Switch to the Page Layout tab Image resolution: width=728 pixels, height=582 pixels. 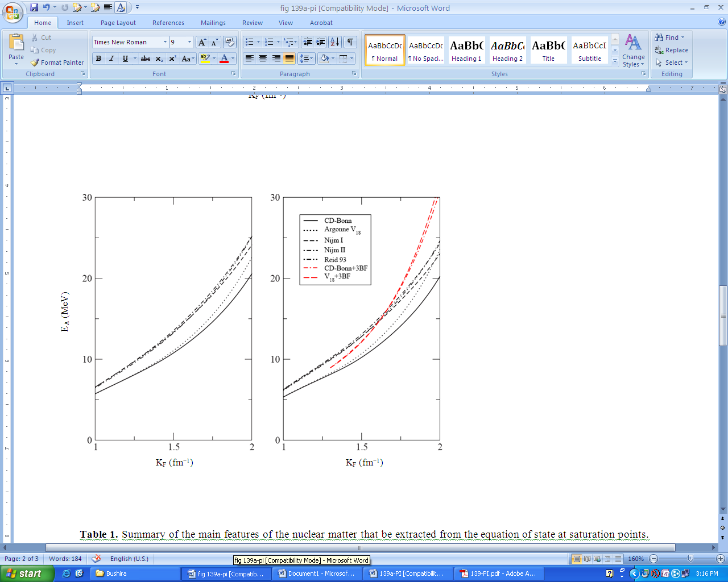[x=118, y=23]
